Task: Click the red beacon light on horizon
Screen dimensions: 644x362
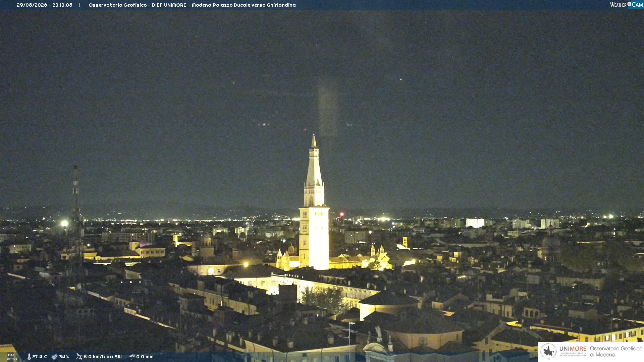Action: [x=342, y=214]
